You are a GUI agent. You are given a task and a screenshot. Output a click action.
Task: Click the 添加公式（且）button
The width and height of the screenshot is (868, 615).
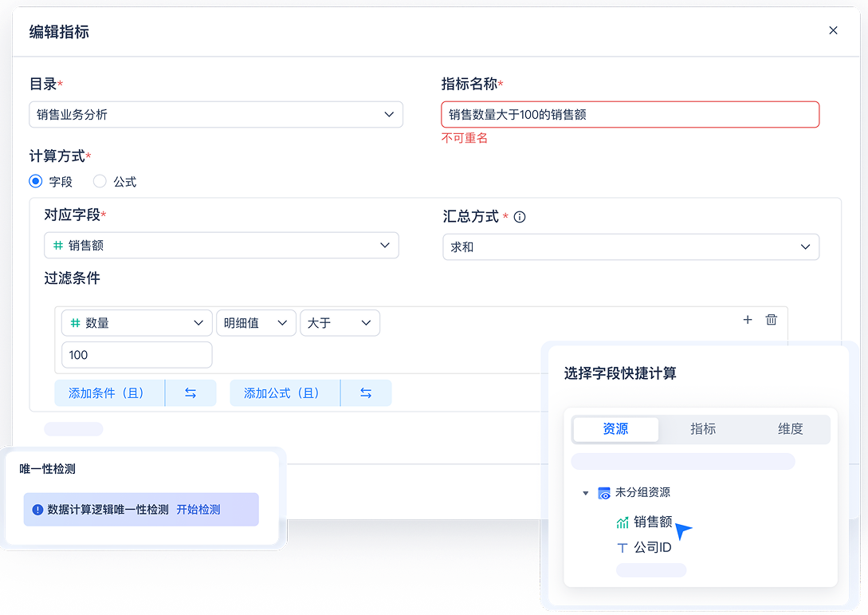pyautogui.click(x=285, y=392)
